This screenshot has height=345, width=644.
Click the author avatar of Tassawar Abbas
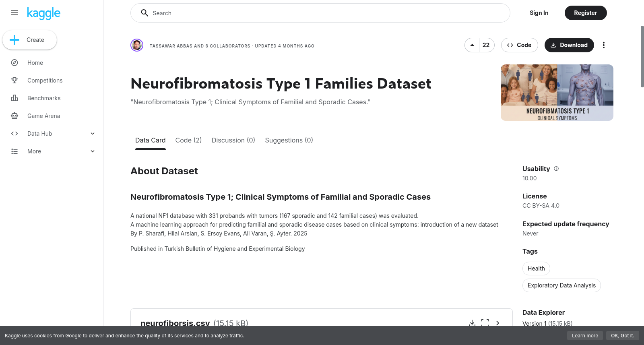137,45
